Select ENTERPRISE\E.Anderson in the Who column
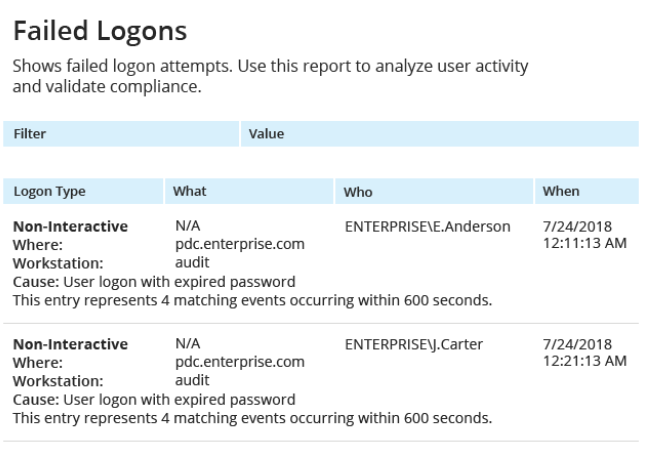This screenshot has height=450, width=649. click(427, 227)
